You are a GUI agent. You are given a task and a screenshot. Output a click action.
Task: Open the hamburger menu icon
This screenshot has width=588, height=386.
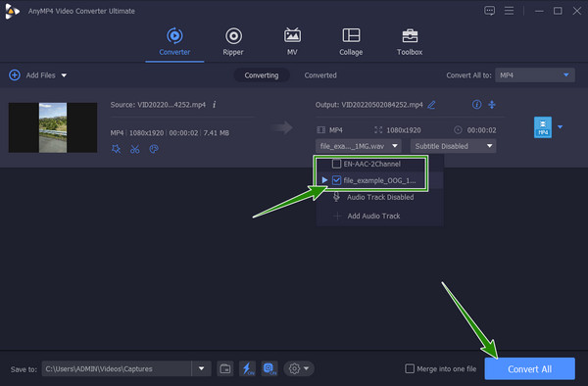(x=509, y=11)
